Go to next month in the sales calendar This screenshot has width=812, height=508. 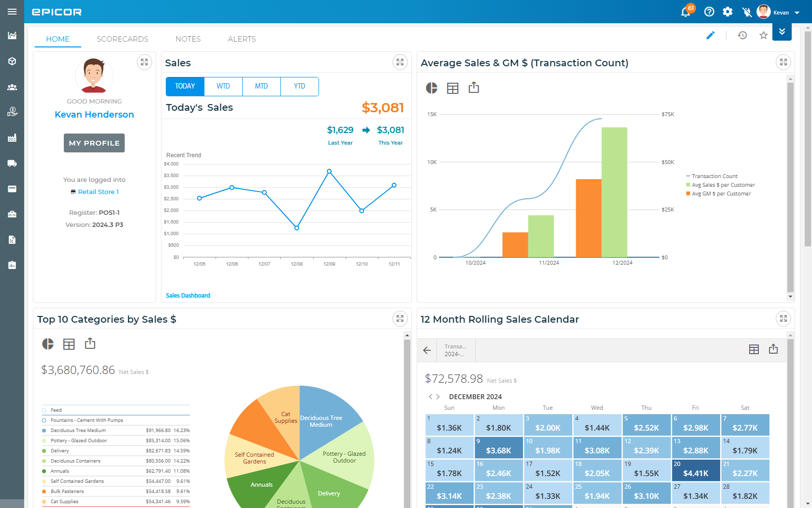[438, 397]
